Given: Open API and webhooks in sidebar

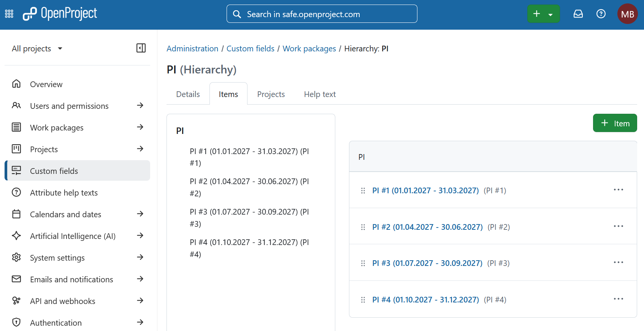Looking at the screenshot, I should click(x=78, y=301).
